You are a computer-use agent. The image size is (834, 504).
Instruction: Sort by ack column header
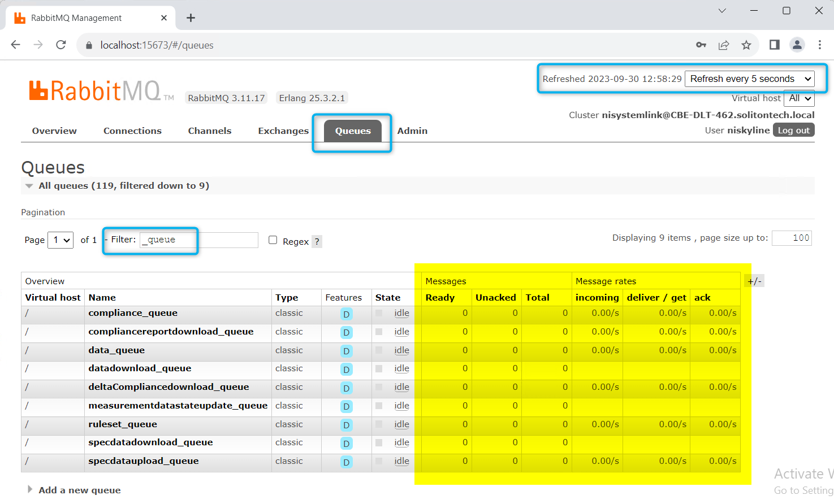coord(702,298)
